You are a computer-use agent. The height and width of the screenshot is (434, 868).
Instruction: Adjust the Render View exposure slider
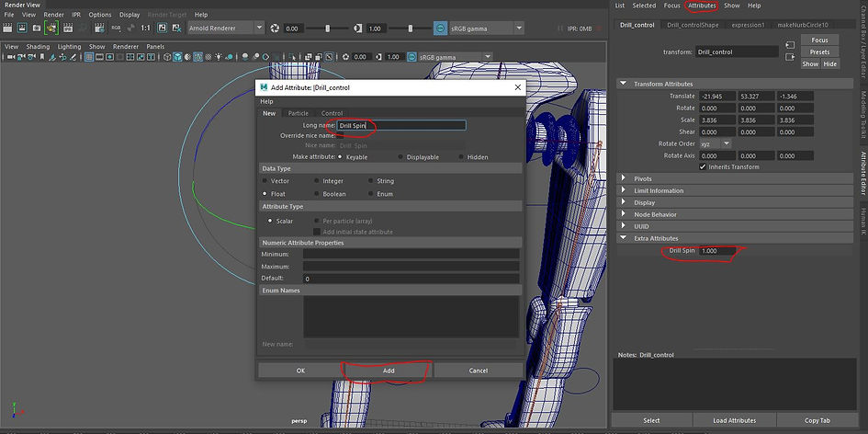pos(328,29)
